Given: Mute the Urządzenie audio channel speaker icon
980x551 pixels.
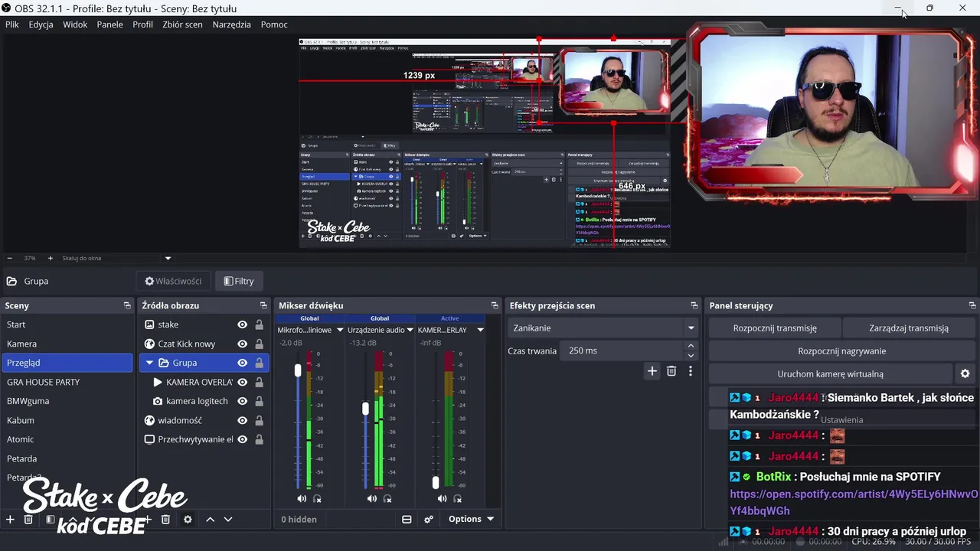Looking at the screenshot, I should click(371, 499).
